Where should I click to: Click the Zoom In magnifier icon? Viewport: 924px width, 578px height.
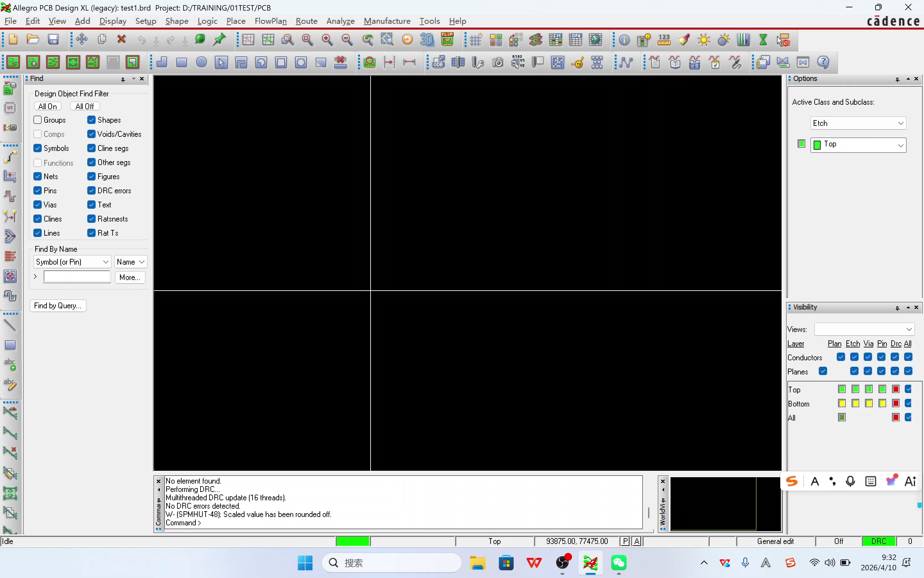pyautogui.click(x=327, y=39)
